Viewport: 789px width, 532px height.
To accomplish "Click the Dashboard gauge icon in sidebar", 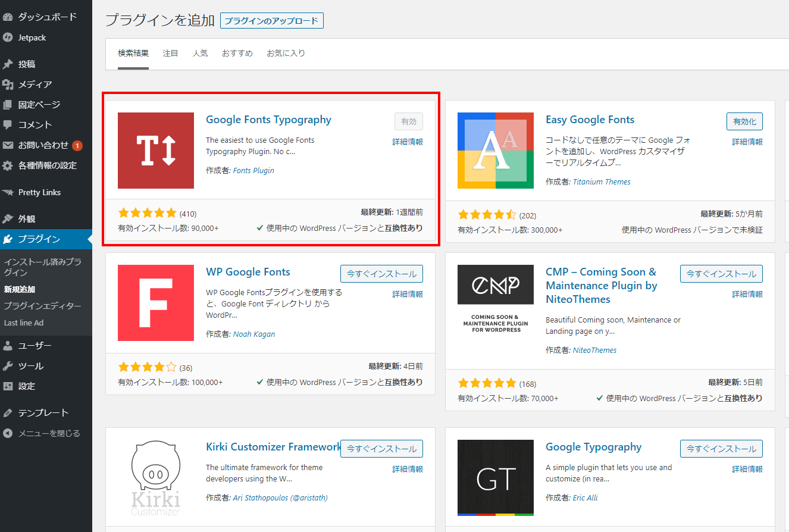I will coord(8,17).
